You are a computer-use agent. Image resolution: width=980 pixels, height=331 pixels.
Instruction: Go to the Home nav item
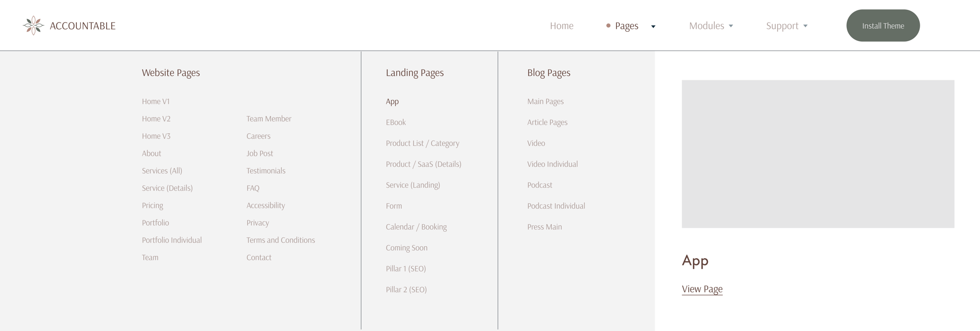pos(562,25)
